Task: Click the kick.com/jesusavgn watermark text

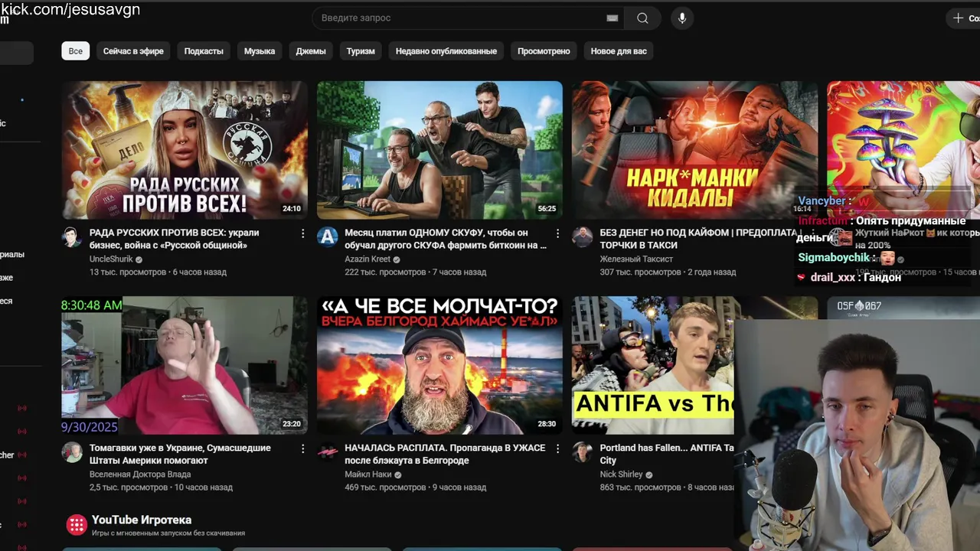Action: coord(70,9)
